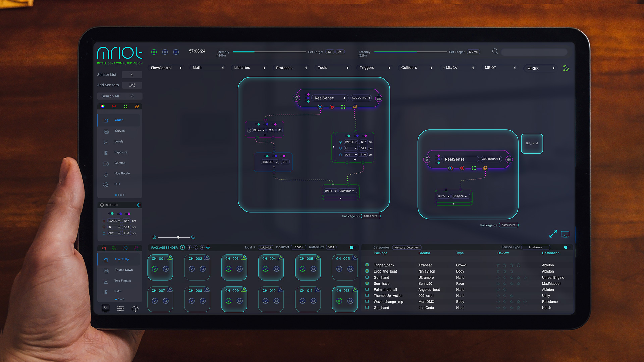This screenshot has height=362, width=644.
Task: Click the screen cast display icon
Action: point(565,234)
